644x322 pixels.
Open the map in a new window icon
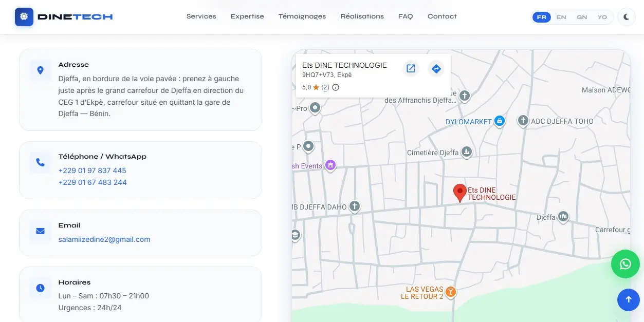[411, 68]
